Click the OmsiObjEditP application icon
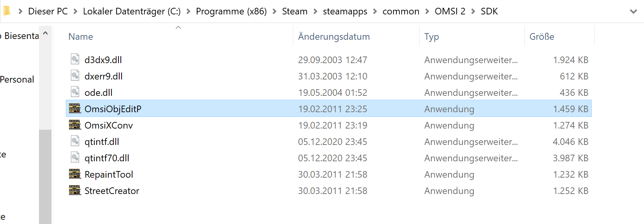The image size is (644, 224). [x=75, y=108]
